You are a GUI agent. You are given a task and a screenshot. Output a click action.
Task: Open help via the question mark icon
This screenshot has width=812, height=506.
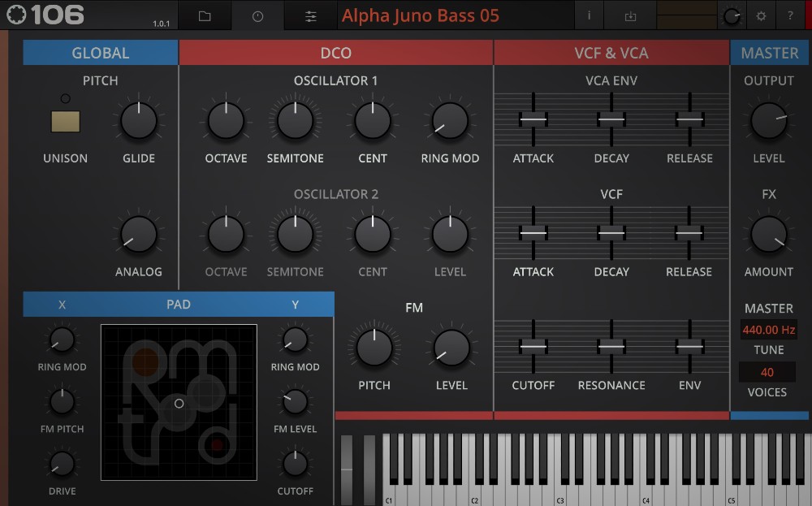point(788,15)
